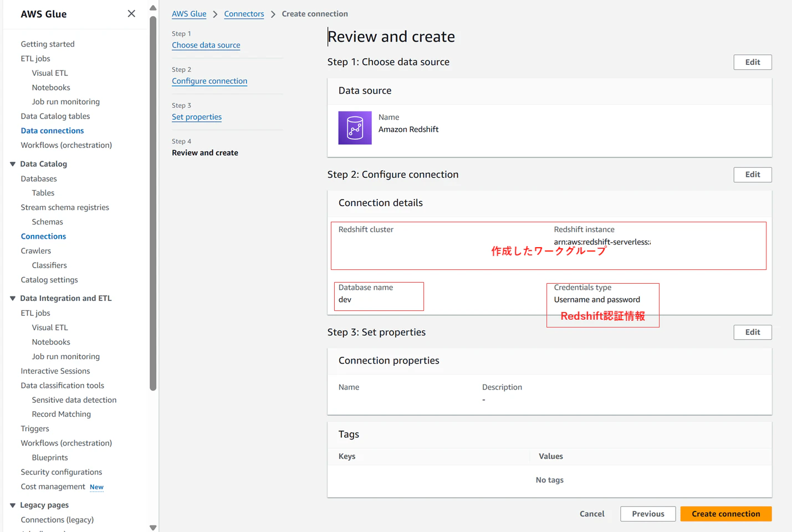
Task: Click the sidebar scroll down arrow
Action: (153, 528)
